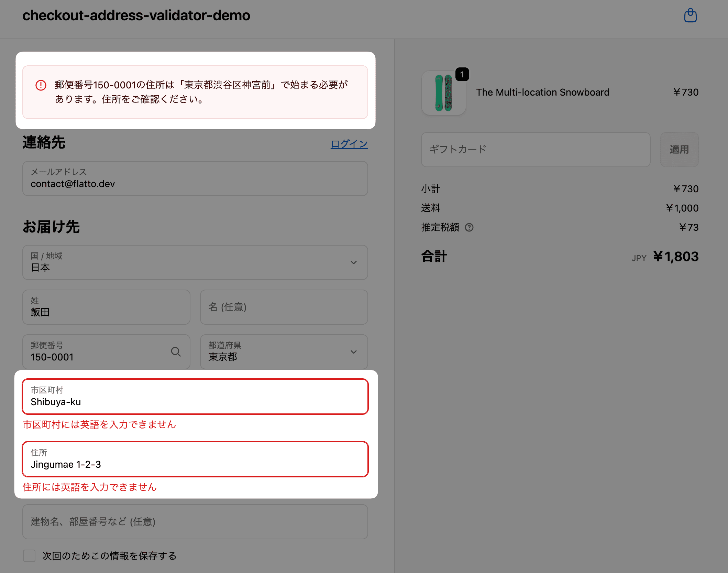Check the save this information checkbox
This screenshot has height=573, width=728.
pyautogui.click(x=29, y=555)
